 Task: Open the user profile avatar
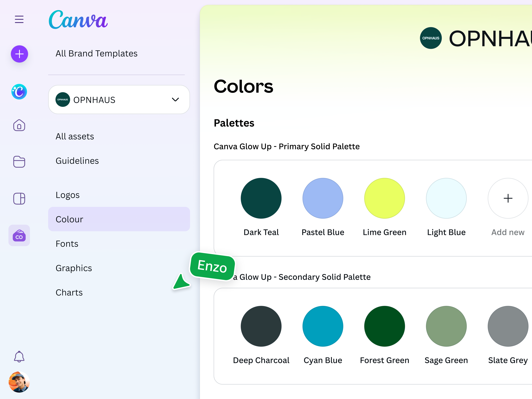point(19,382)
